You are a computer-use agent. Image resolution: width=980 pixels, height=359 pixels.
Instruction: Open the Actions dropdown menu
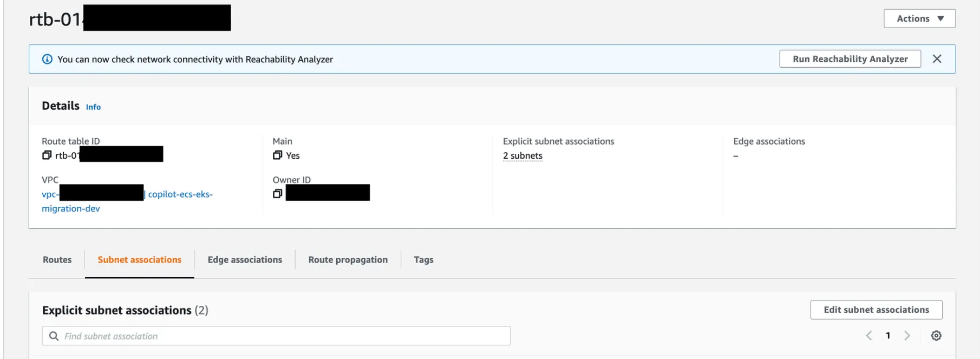coord(919,18)
